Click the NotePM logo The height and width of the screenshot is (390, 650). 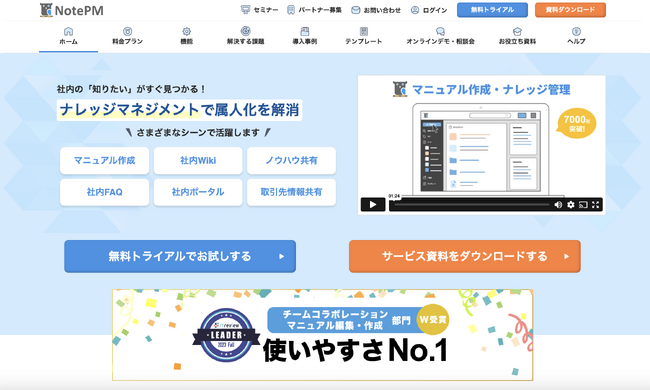pos(71,10)
